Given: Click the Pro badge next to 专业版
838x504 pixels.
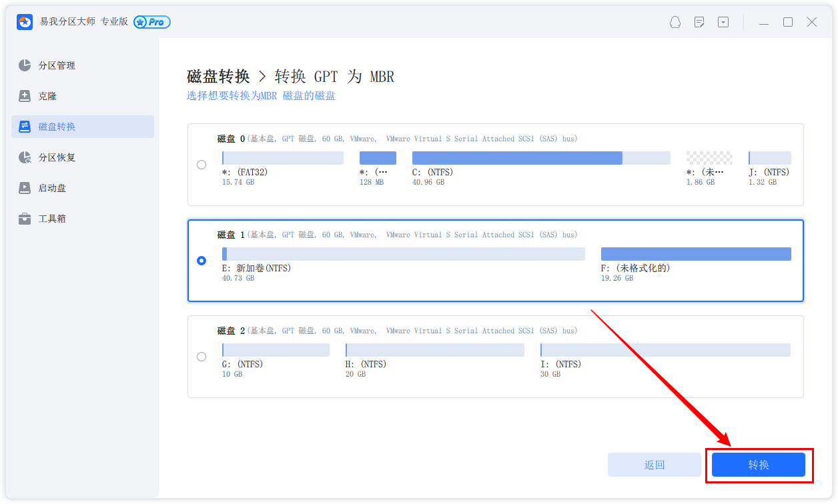Looking at the screenshot, I should [152, 22].
